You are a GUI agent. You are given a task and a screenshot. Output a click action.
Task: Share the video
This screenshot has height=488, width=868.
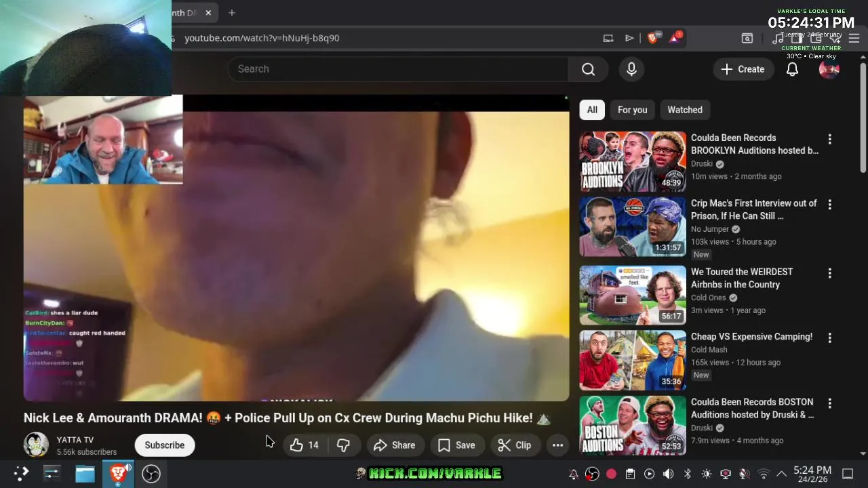pos(394,445)
